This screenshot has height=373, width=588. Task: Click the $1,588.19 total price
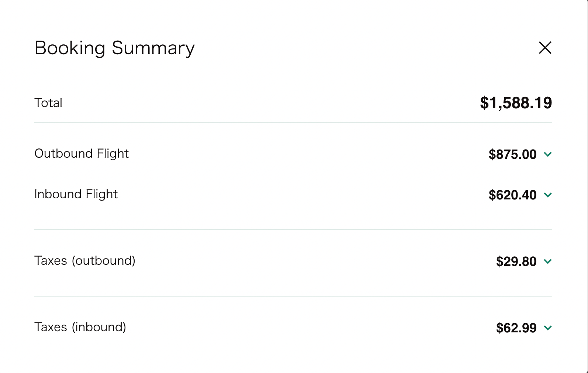[516, 103]
